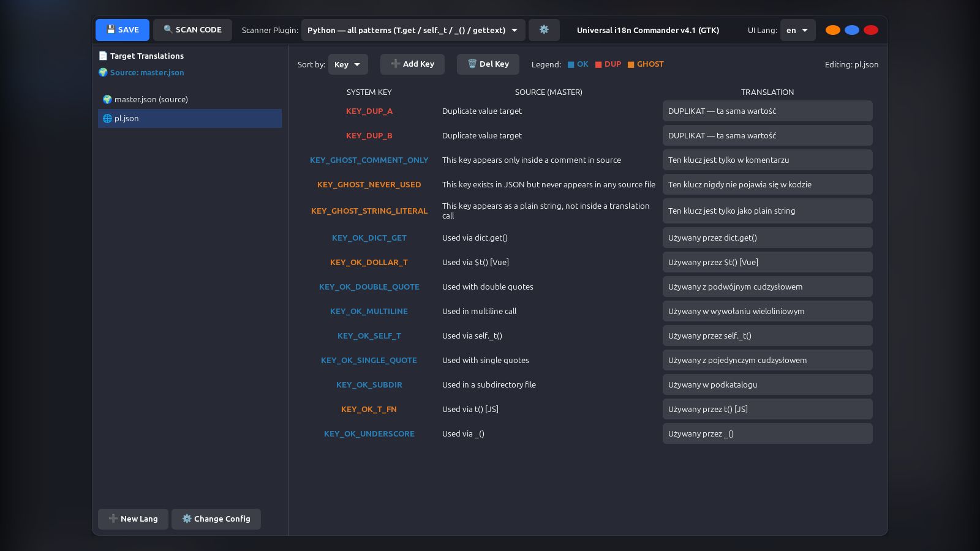The height and width of the screenshot is (551, 980).
Task: Click the orange GHOST legend square
Action: tap(631, 64)
